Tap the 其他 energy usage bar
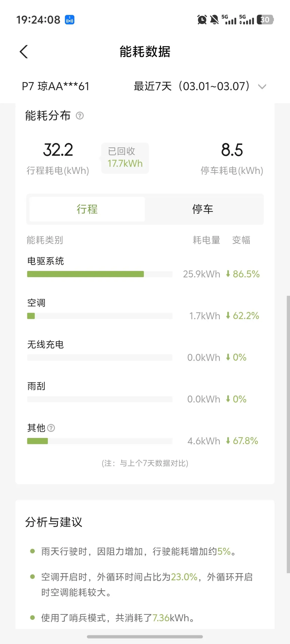Image resolution: width=290 pixels, height=644 pixels. 100,441
